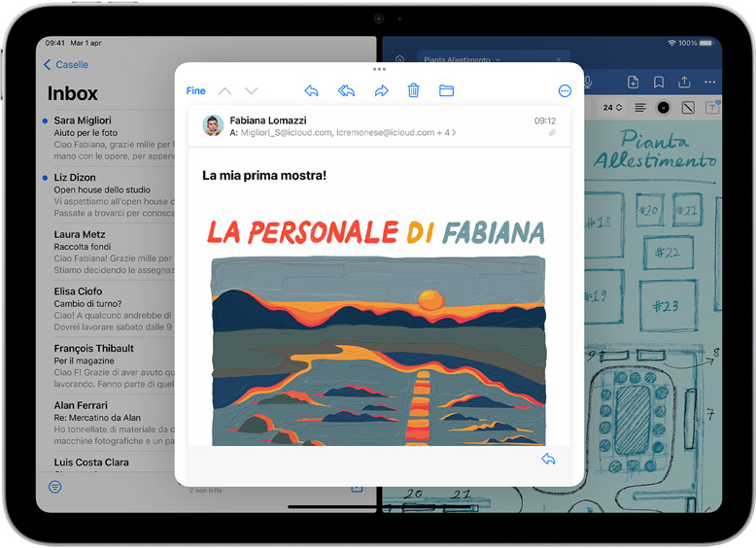Click the bookmark icon in the notes toolbar

click(659, 82)
